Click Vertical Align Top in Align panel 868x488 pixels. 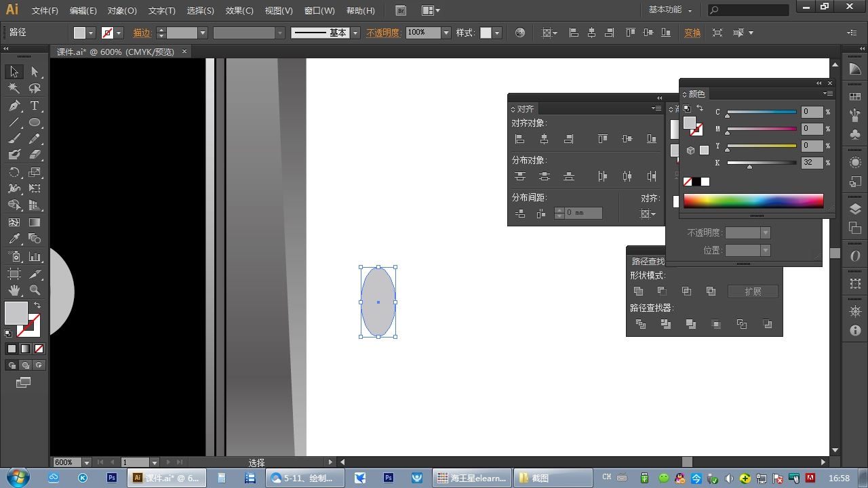point(602,139)
